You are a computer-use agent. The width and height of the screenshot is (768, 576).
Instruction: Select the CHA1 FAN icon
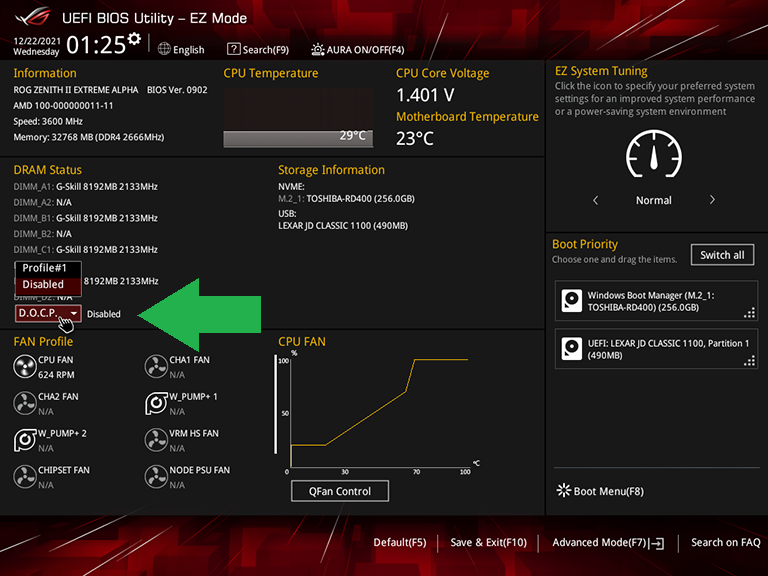156,367
